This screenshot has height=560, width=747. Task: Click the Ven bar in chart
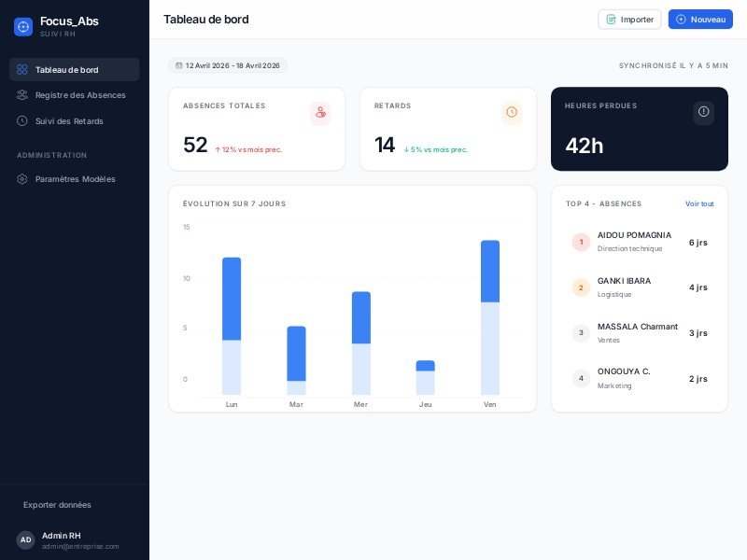click(490, 317)
